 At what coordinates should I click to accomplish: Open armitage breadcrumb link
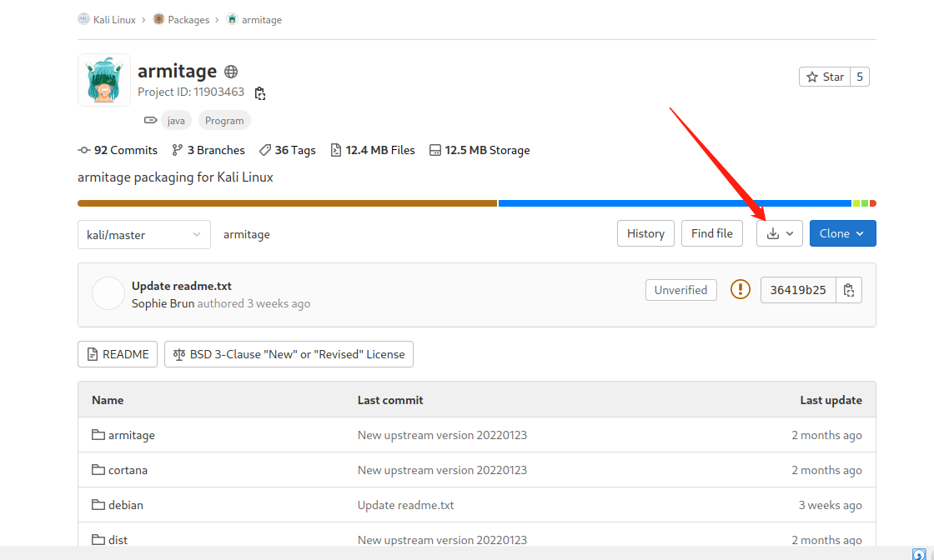click(x=262, y=20)
